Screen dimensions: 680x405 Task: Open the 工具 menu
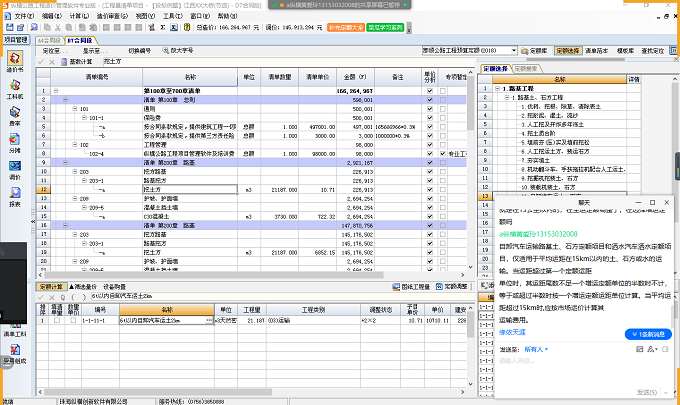click(173, 16)
